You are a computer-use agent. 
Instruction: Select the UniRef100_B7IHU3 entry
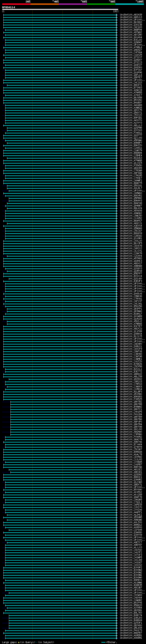click(x=131, y=87)
